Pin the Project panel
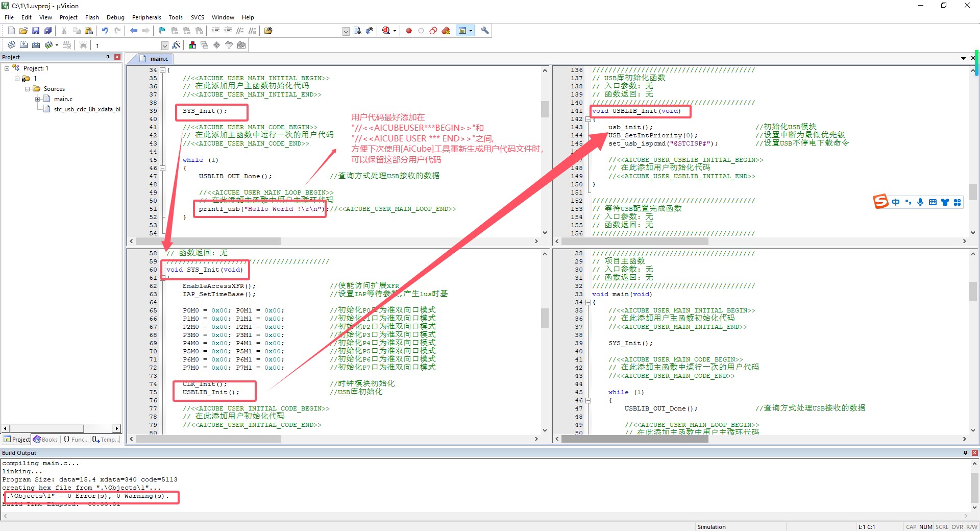This screenshot has width=980, height=531. pos(108,57)
